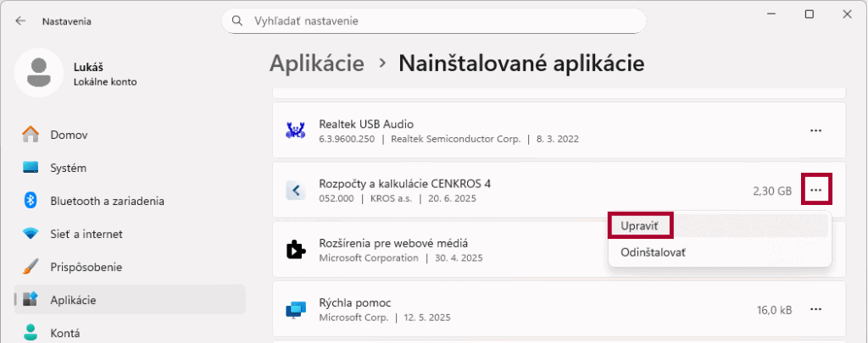Screen dimensions: 868x343
Task: Open more options for Rýchla pomoc
Action: pyautogui.click(x=815, y=310)
